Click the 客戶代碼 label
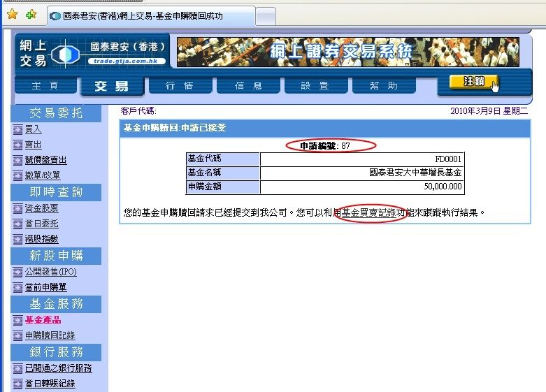The width and height of the screenshot is (546, 392). 138,111
